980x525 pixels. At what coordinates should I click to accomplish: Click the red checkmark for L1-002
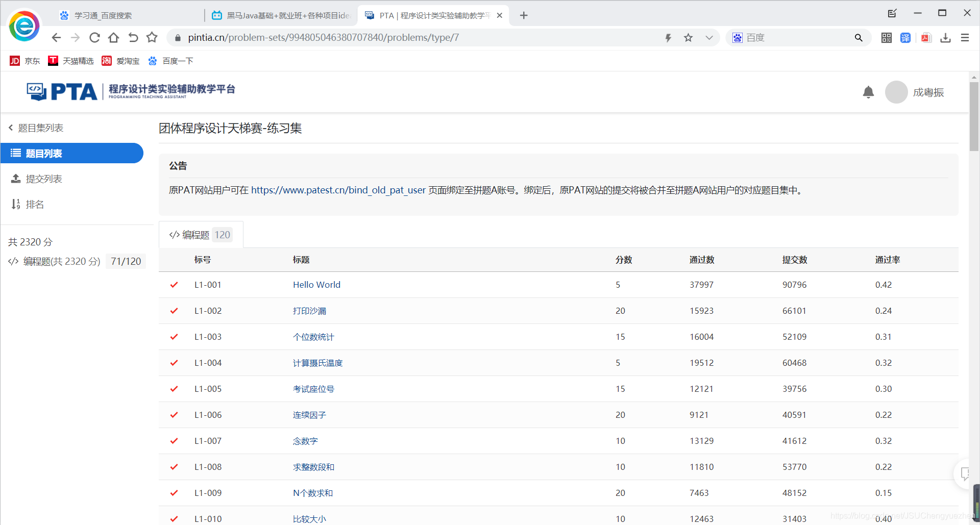coord(174,311)
